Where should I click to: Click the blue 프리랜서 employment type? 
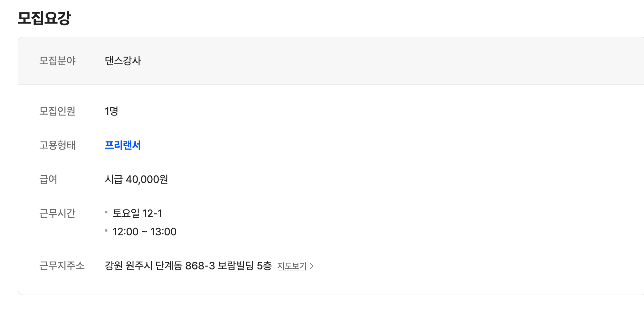coord(123,145)
